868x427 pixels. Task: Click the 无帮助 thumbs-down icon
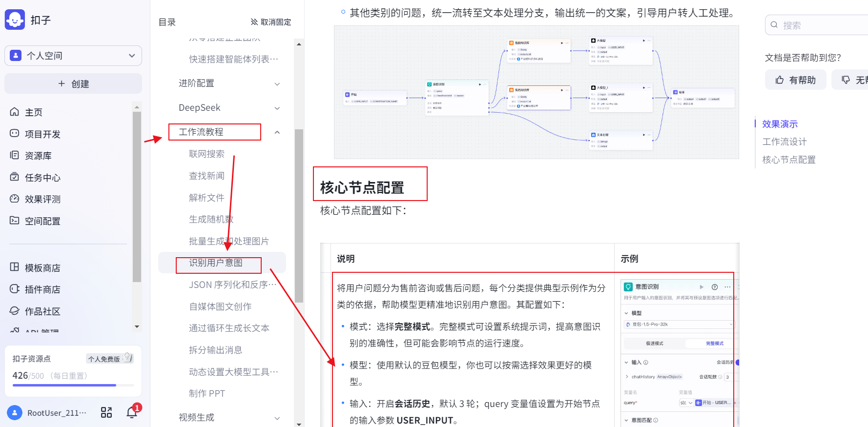point(846,80)
